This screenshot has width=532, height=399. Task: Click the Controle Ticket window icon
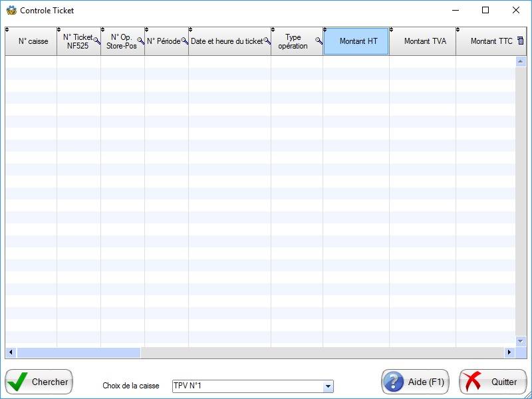click(x=11, y=10)
